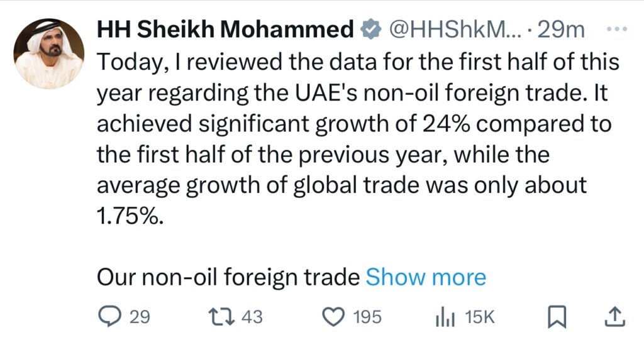This screenshot has width=644, height=340.
Task: Click the "Our non-oil foreign trade" text
Action: 228,277
